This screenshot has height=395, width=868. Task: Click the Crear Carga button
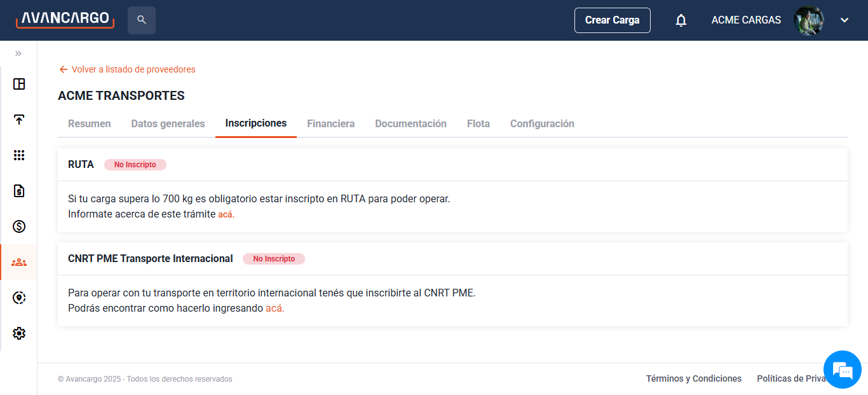(612, 20)
